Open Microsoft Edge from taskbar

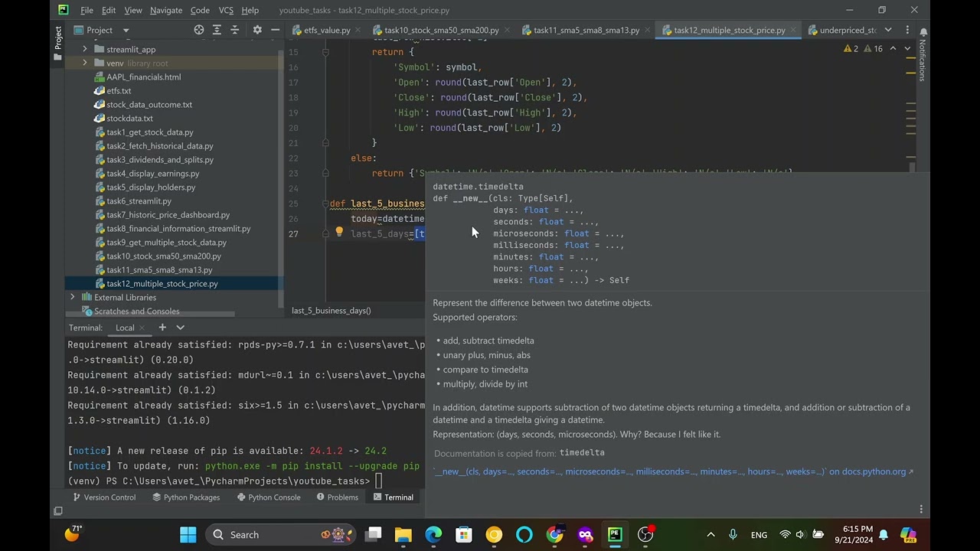[433, 534]
